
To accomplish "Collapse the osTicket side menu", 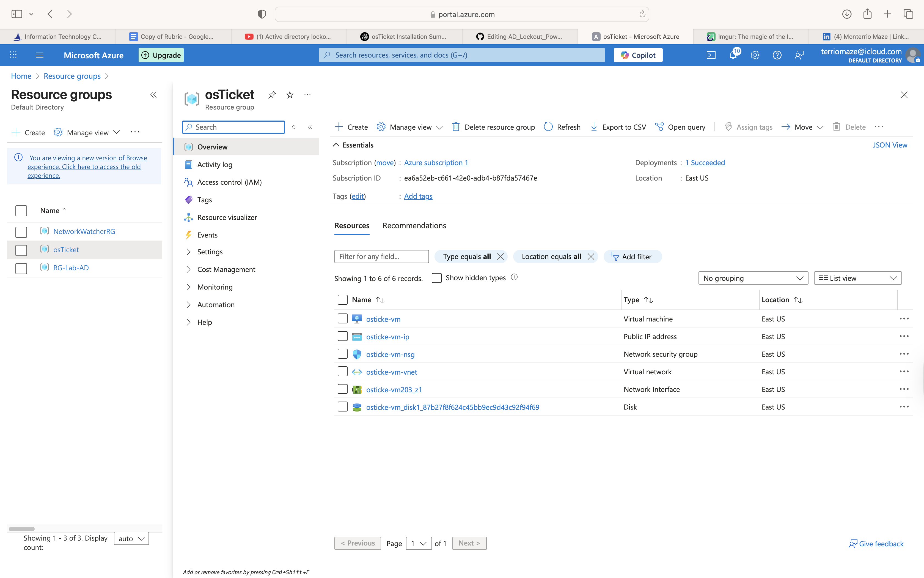I will [310, 127].
